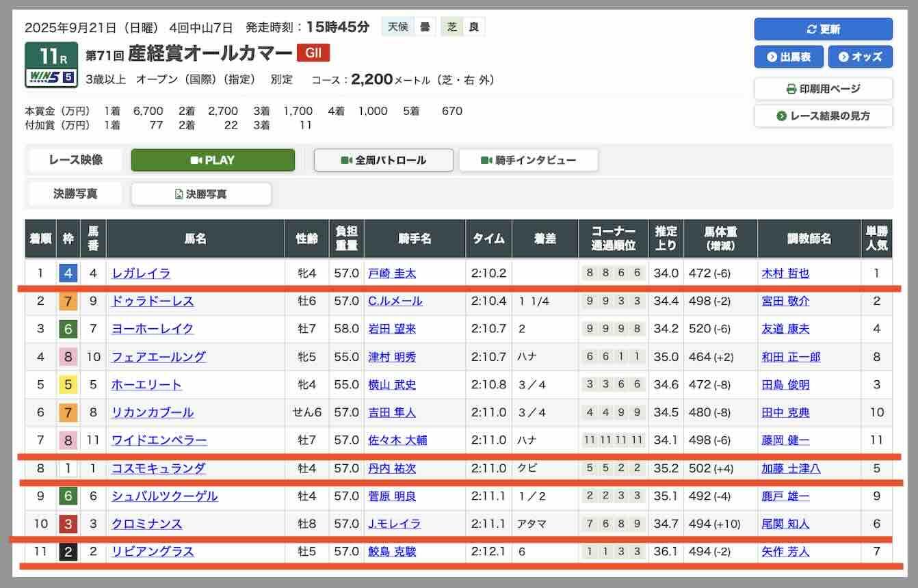Open horse link ドゥラドーレス

pos(153,301)
